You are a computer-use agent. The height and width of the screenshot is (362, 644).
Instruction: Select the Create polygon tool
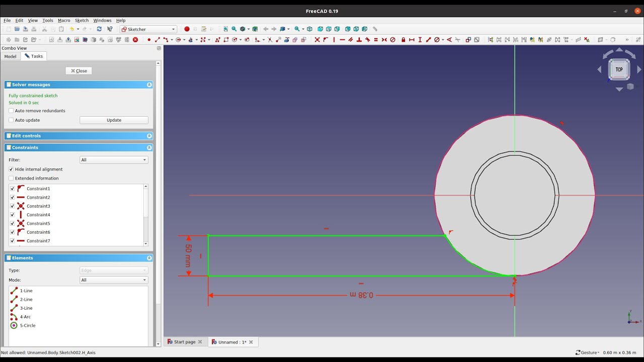(234, 40)
